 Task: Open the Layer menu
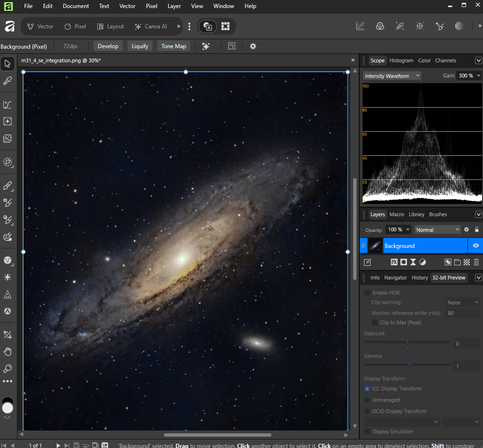point(174,6)
